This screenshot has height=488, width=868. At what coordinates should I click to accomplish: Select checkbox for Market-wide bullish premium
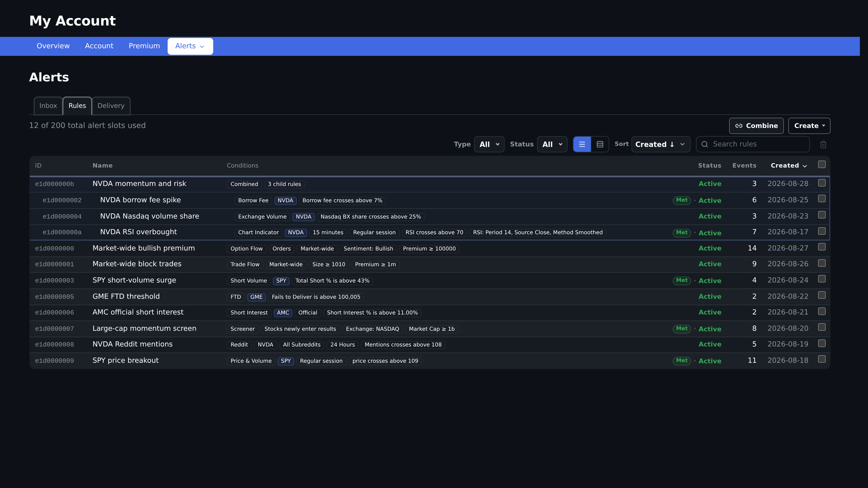click(x=822, y=247)
